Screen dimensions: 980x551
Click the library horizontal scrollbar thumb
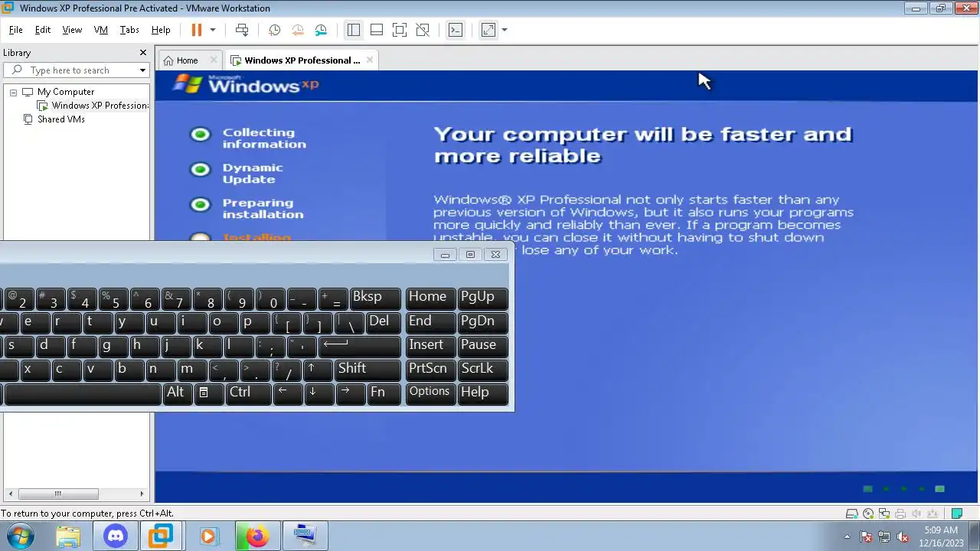(x=58, y=494)
